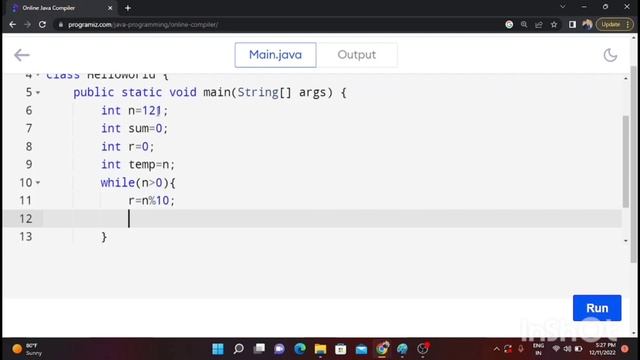The width and height of the screenshot is (640, 360).
Task: Collapse the fold arrow on line 5
Action: [x=38, y=93]
